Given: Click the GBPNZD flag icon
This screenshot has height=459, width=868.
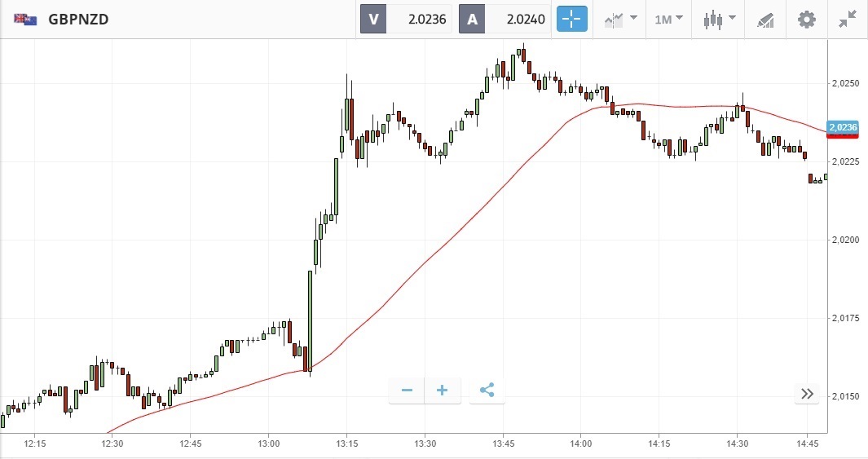Looking at the screenshot, I should tap(25, 20).
